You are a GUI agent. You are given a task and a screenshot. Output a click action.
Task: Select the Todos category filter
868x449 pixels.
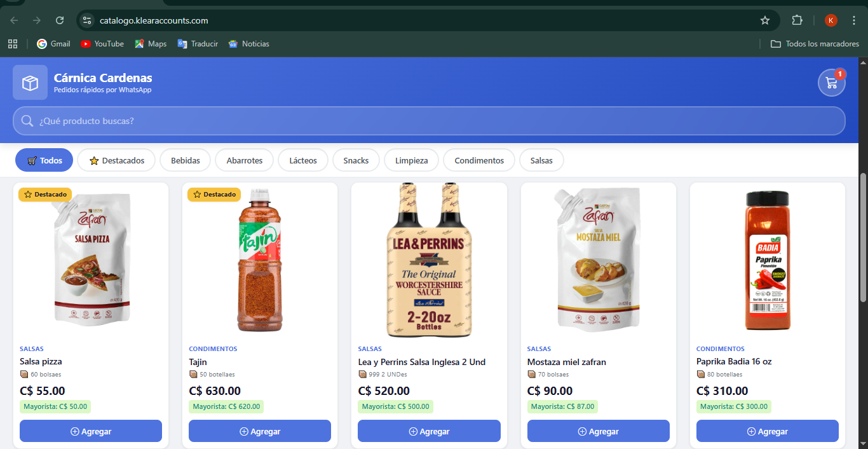44,160
